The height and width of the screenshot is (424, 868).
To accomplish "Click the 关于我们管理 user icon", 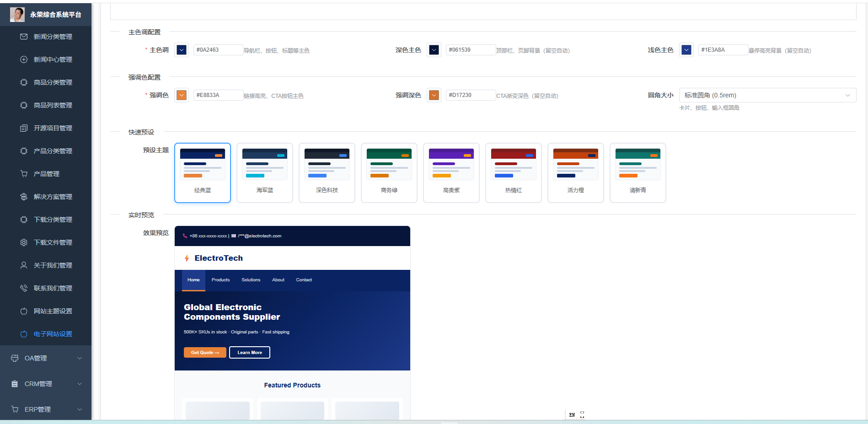I will coord(24,265).
